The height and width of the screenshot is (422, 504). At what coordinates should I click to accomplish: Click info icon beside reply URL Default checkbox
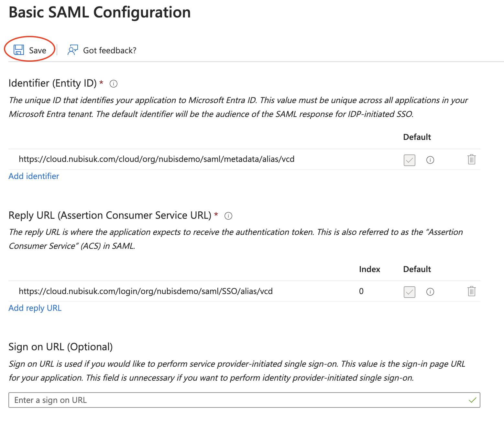[x=430, y=292]
